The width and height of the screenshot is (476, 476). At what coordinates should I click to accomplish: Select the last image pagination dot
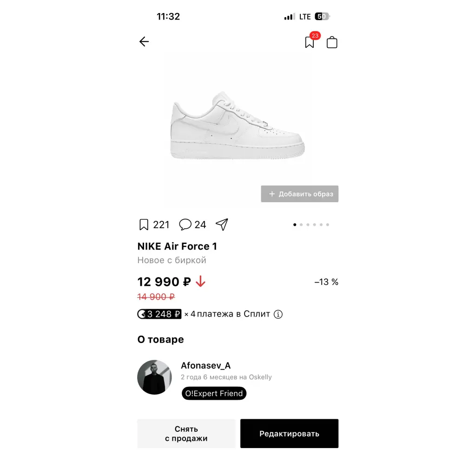tap(328, 225)
